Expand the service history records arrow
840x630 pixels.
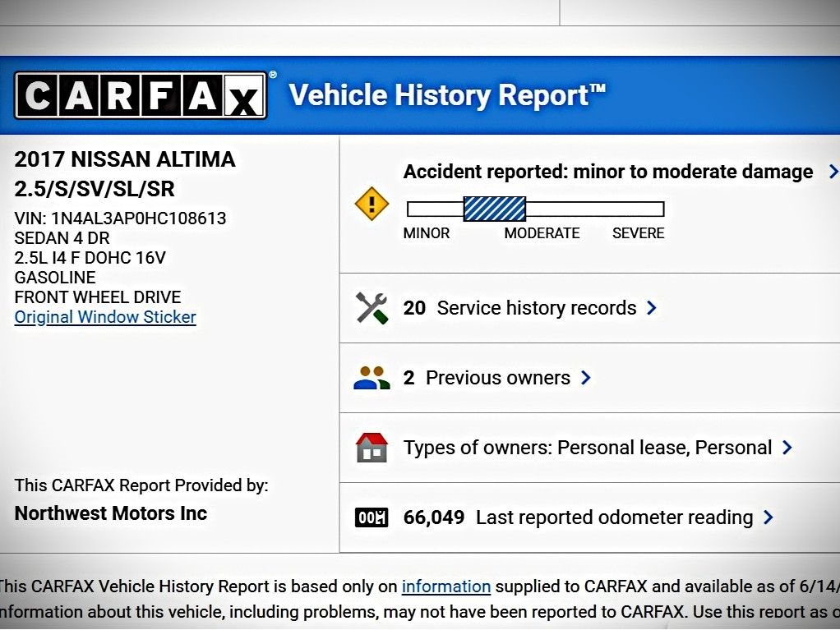652,308
